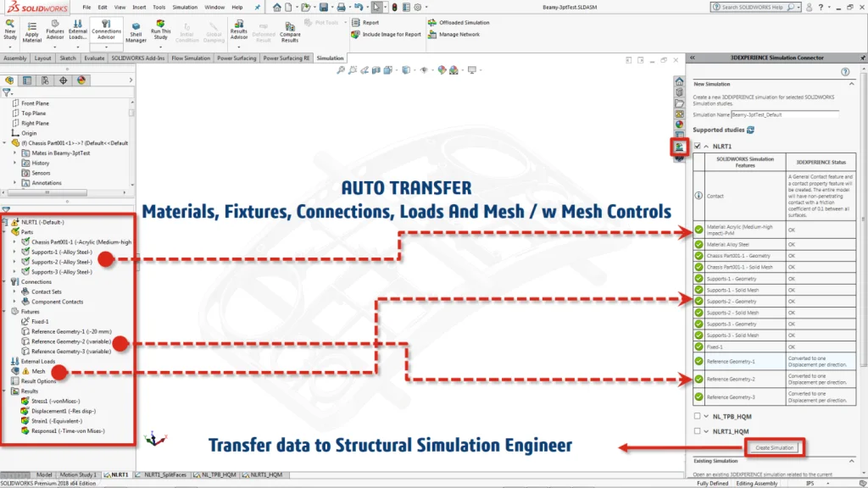Click Include Image for Report
The image size is (868, 488).
(387, 34)
